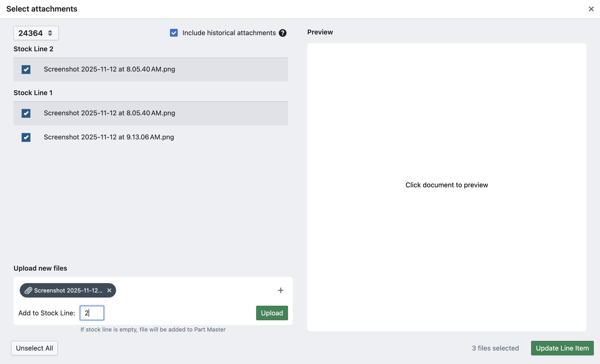
Task: Click the Upload button
Action: [x=272, y=313]
